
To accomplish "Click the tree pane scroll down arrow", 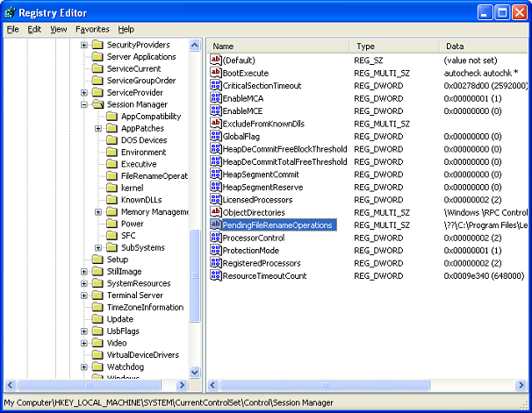I will [x=195, y=373].
